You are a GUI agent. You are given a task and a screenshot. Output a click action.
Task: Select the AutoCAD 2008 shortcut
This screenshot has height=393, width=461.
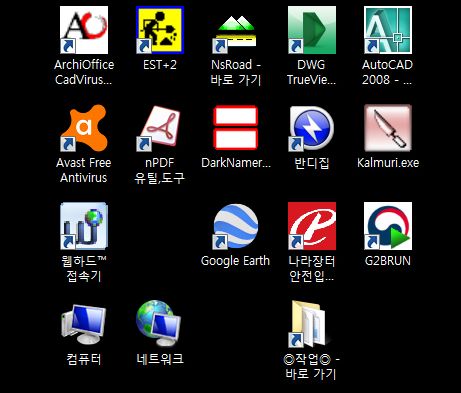pos(388,30)
